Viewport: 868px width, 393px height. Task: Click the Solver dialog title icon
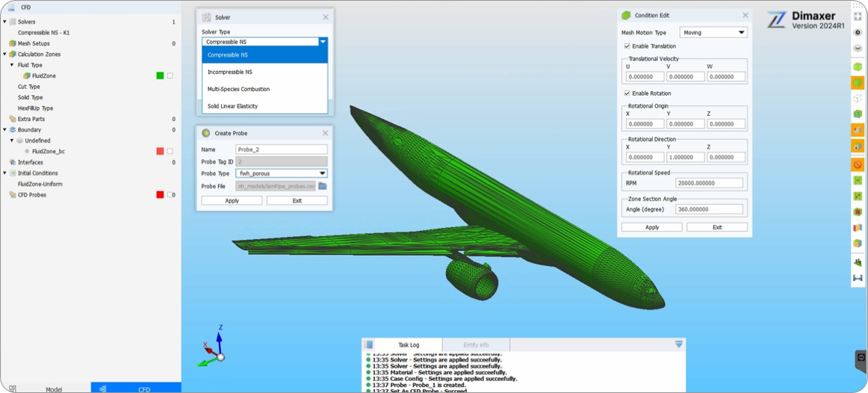coord(206,17)
